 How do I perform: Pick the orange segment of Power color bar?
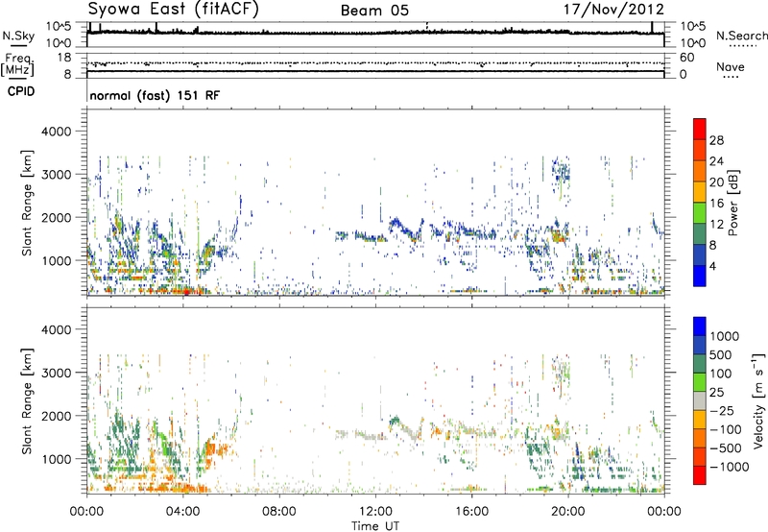(x=700, y=171)
